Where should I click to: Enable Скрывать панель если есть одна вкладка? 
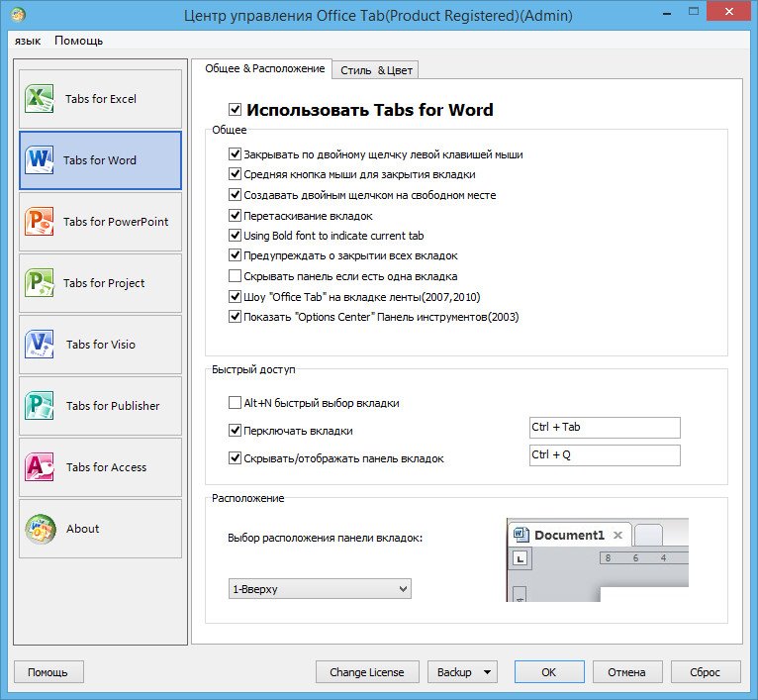coord(235,276)
